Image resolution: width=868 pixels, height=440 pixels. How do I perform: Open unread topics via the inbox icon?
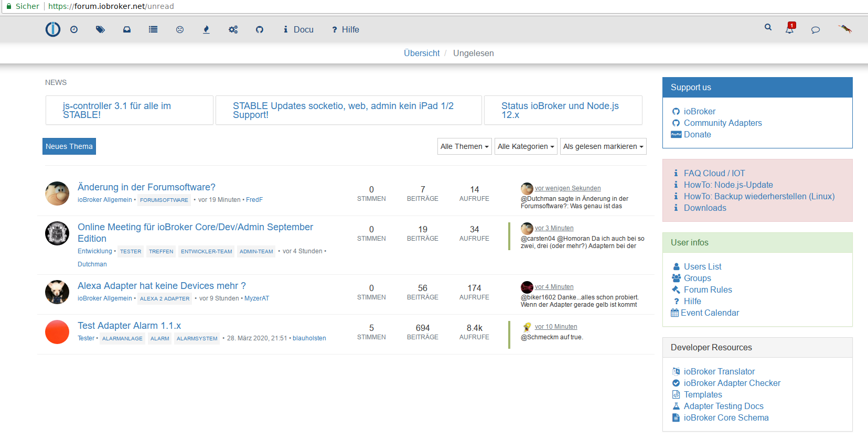(127, 30)
